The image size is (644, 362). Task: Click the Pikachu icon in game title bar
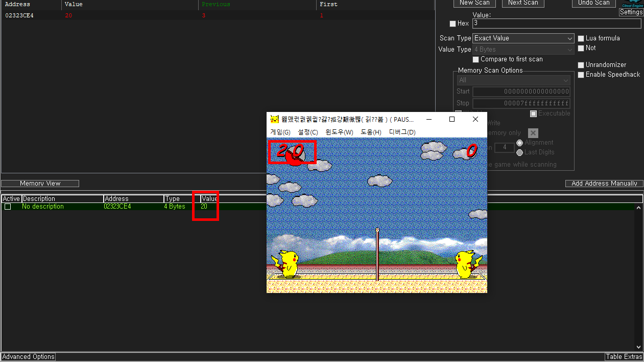tap(275, 119)
